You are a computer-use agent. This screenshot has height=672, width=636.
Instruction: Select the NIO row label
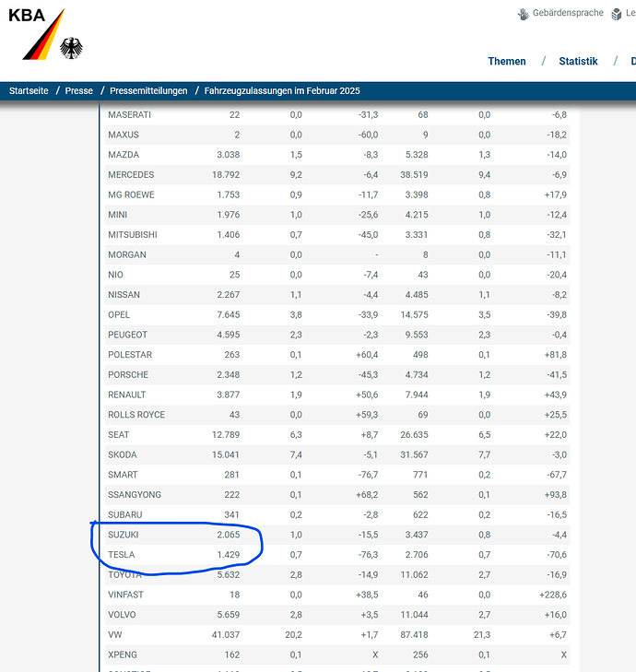[x=115, y=275]
